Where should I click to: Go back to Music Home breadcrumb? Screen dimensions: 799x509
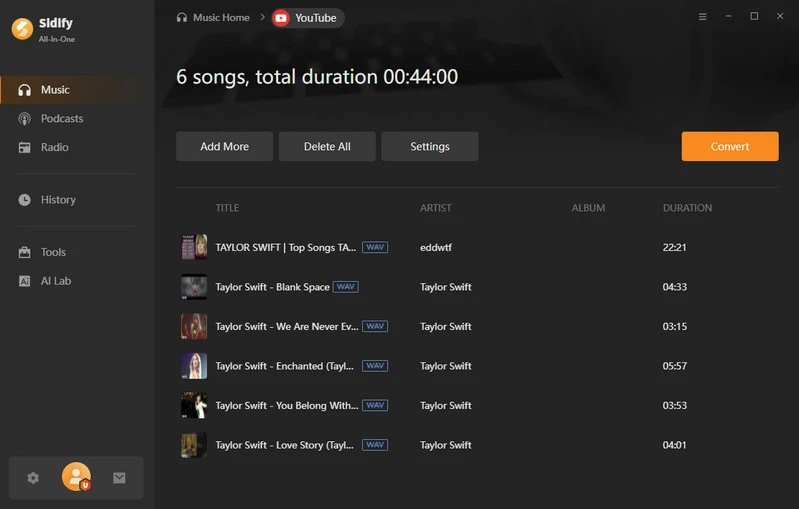221,17
